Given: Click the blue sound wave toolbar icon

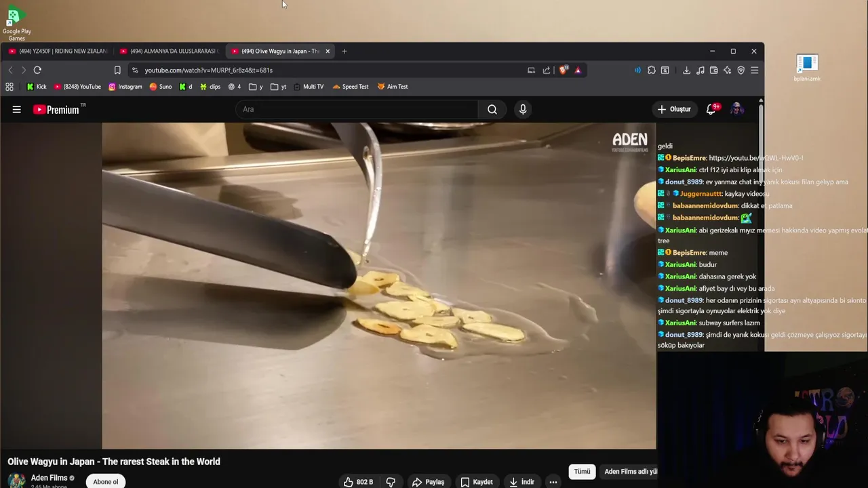Looking at the screenshot, I should point(637,70).
